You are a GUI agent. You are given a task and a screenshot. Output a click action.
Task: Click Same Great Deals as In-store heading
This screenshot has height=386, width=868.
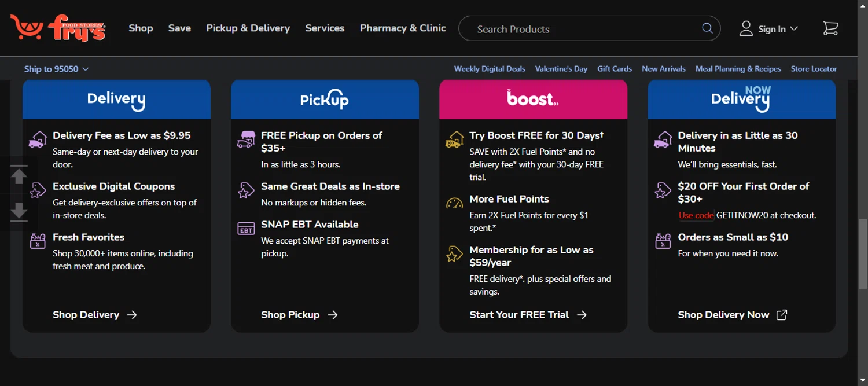pos(330,186)
